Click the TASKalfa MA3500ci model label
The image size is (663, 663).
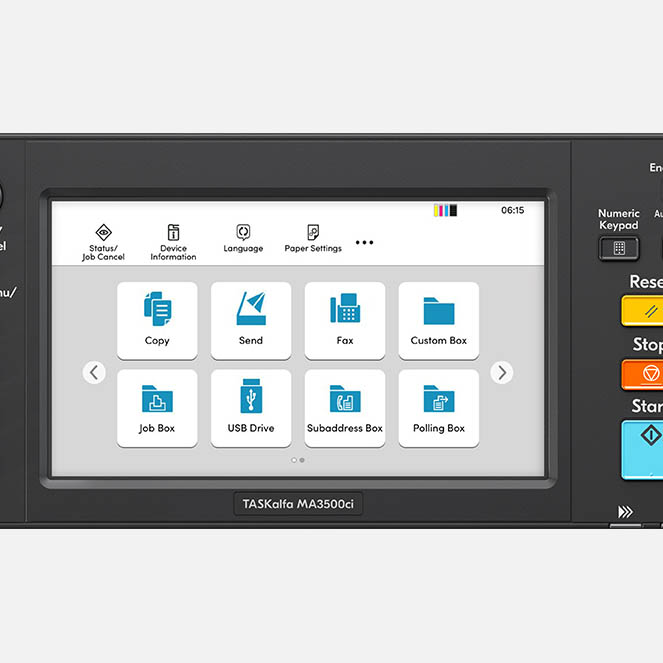pos(298,504)
